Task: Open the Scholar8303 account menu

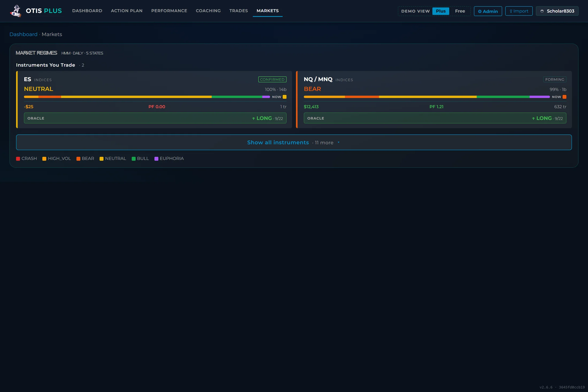Action: coord(557,11)
